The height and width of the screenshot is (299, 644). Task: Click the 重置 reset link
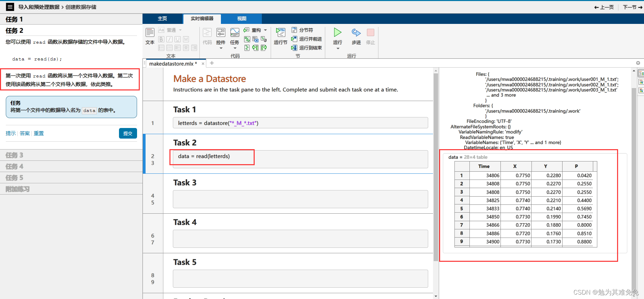[39, 133]
